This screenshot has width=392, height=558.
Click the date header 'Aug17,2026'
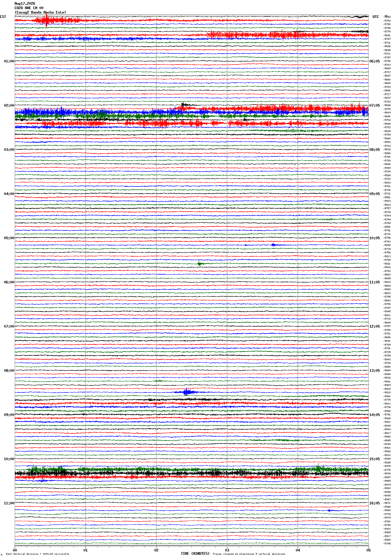coord(25,4)
